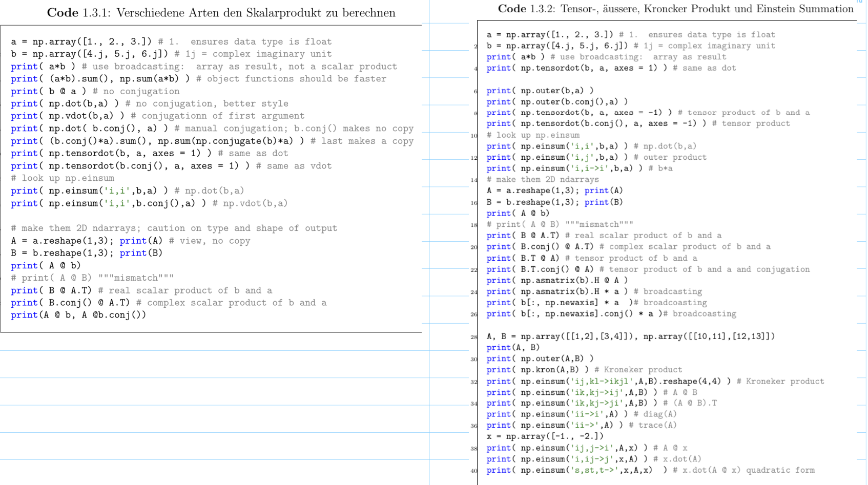
Task: Click the 'x = np.array([-1., -2.])' line
Action: coord(545,436)
